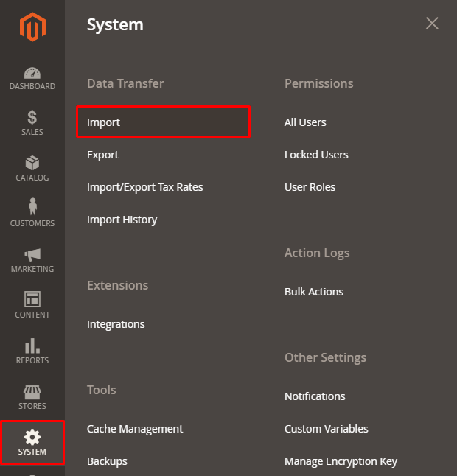Open the Stores storefront icon

click(x=32, y=391)
